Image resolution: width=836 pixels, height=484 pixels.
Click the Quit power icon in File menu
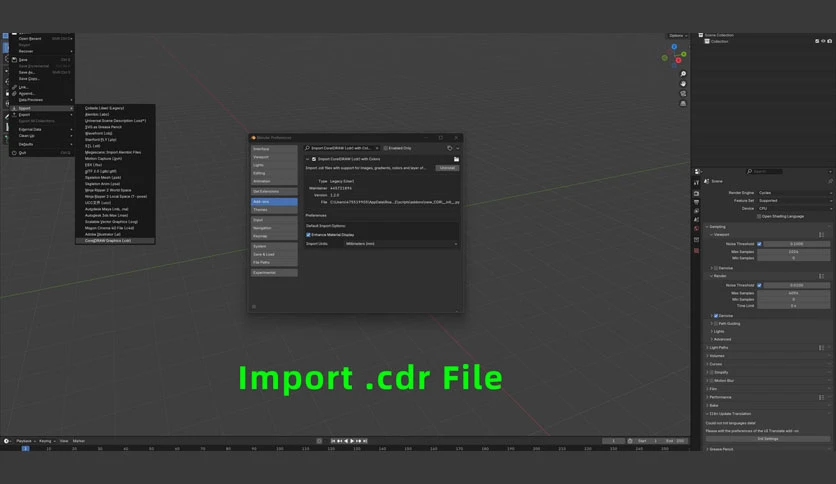[14, 153]
